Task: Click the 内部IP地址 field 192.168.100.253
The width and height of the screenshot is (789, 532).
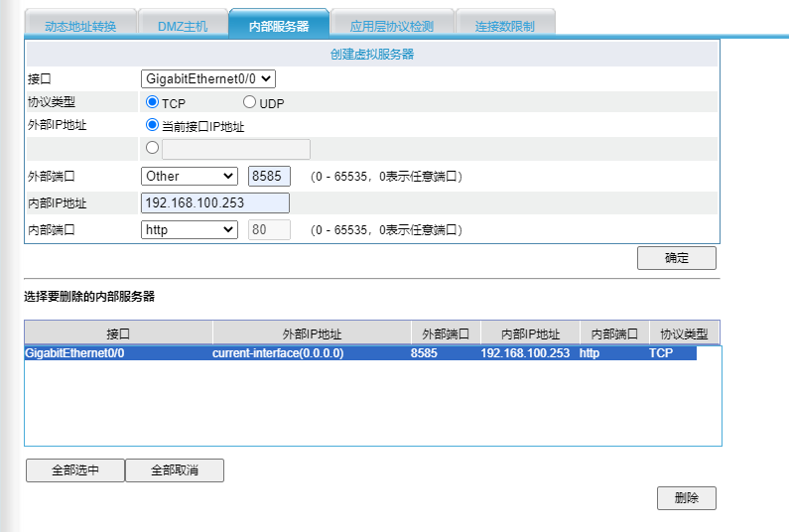Action: point(215,202)
